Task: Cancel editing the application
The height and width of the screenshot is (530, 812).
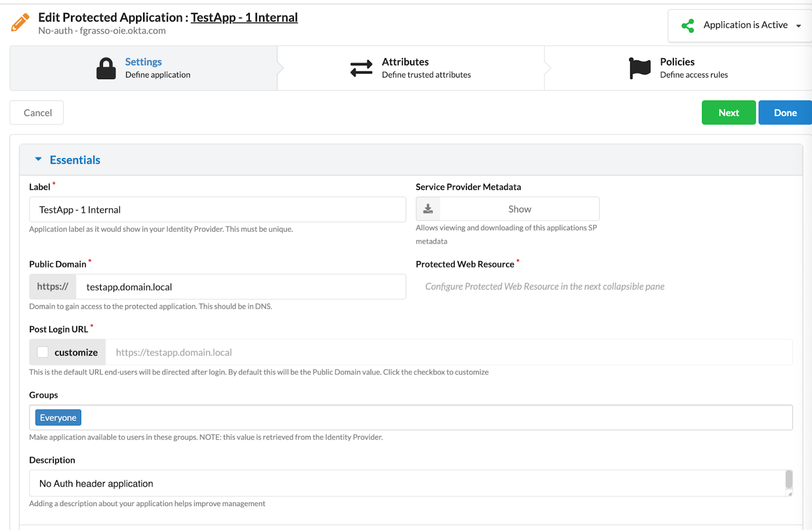Action: 37,113
